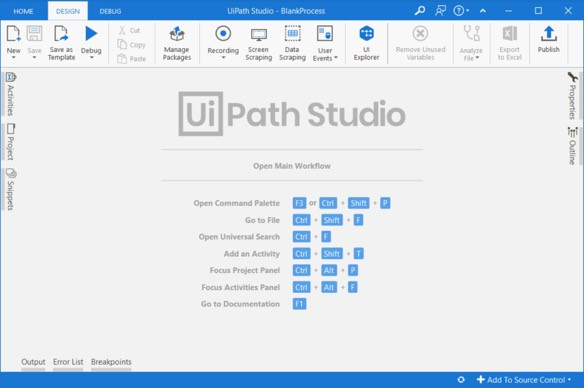Click Add an Activity label
The image size is (584, 388).
252,254
